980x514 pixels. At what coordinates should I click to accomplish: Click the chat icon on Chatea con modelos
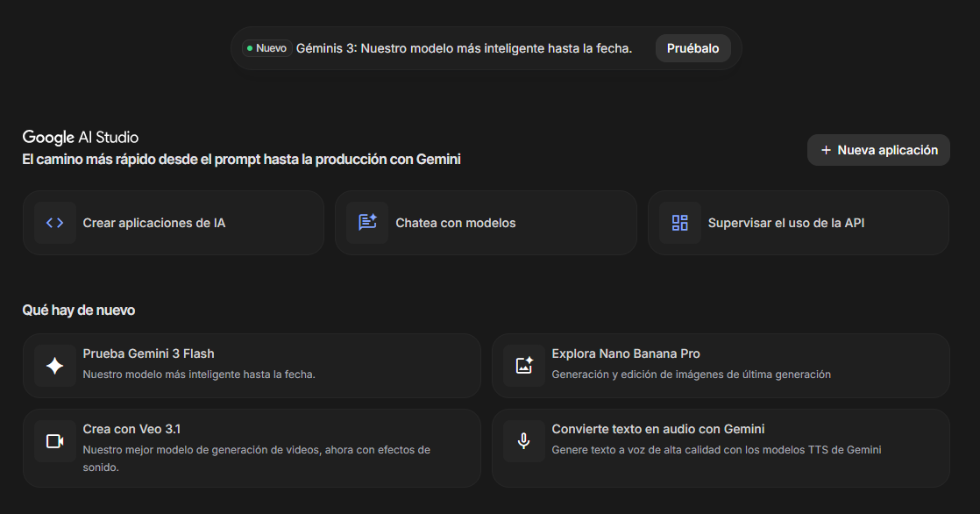[x=366, y=223]
